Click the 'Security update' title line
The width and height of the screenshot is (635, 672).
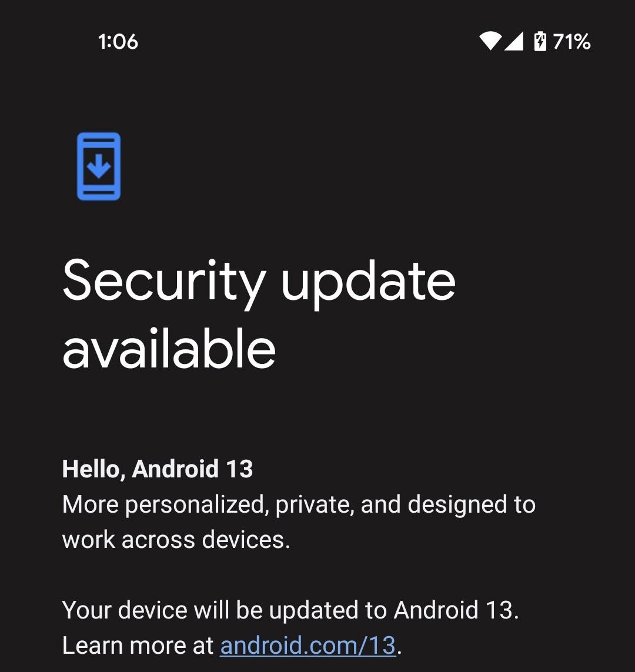[x=259, y=283]
